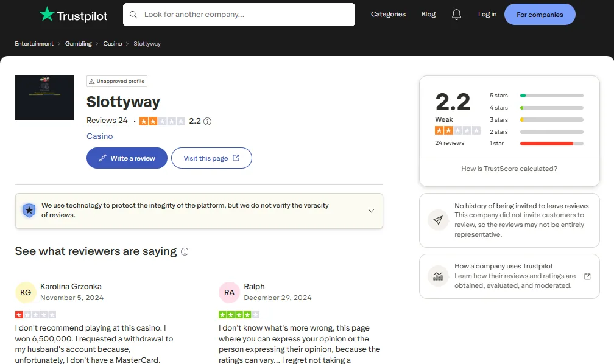This screenshot has height=364, width=614.
Task: Click the Write a review button
Action: pos(127,158)
